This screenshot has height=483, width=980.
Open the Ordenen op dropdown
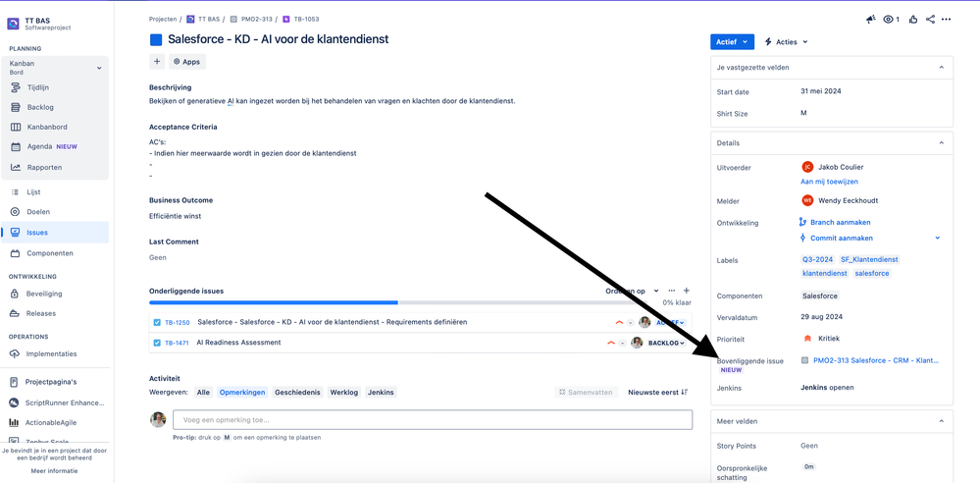pyautogui.click(x=632, y=291)
